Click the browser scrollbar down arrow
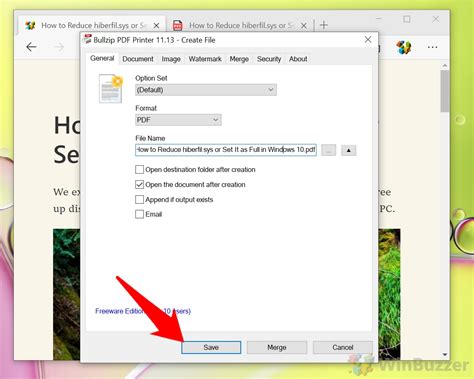The image size is (474, 379). (x=445, y=355)
